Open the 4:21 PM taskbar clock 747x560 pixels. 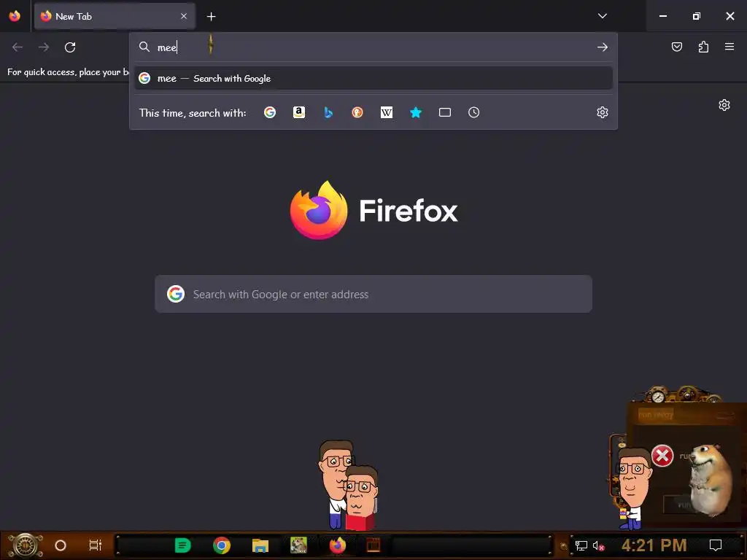[x=654, y=545]
